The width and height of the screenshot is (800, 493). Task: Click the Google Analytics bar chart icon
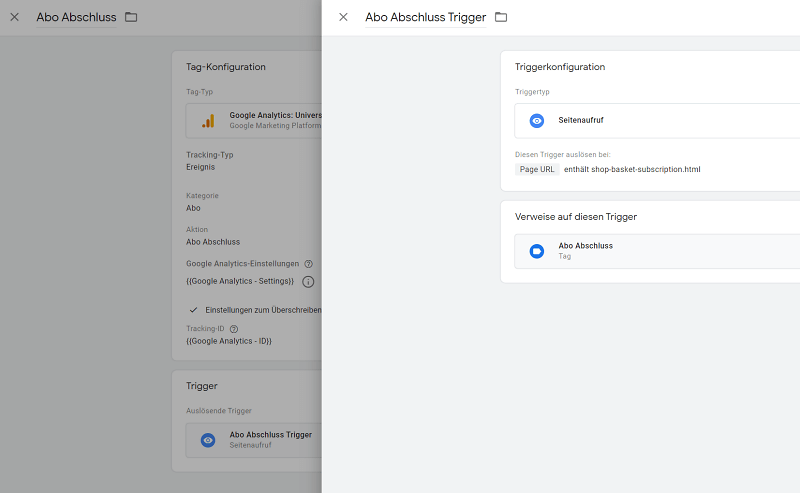point(208,121)
